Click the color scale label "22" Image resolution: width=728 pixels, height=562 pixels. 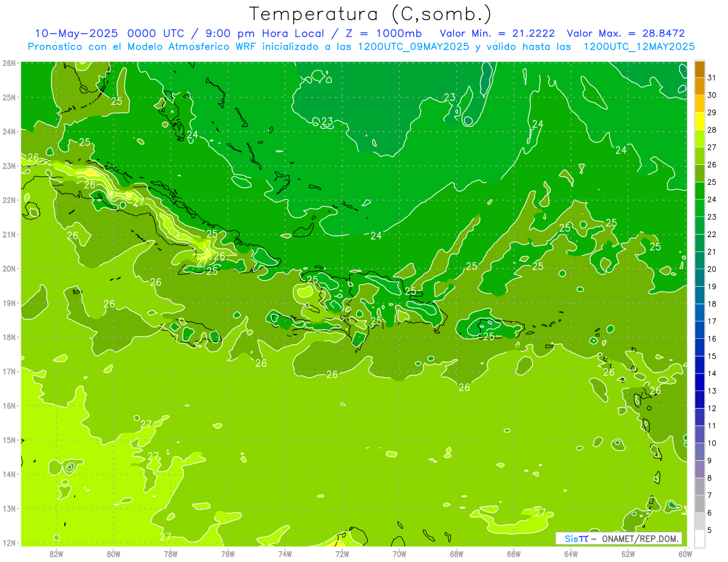click(712, 234)
